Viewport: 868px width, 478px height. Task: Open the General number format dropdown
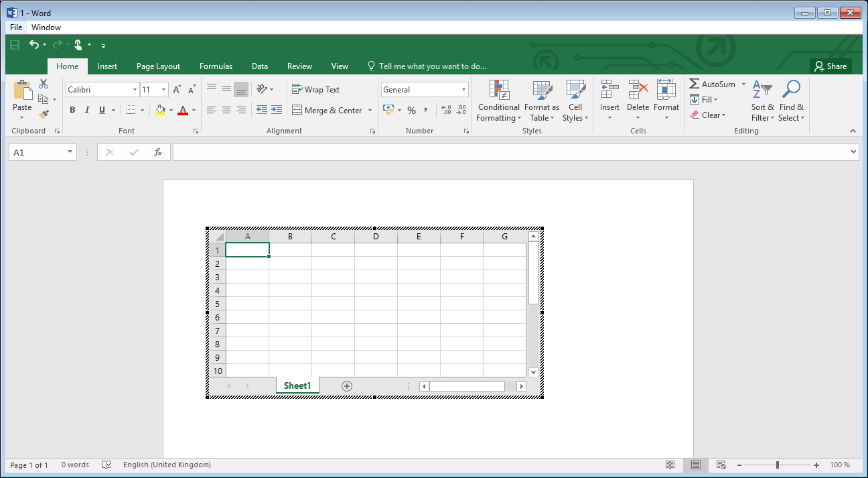point(463,88)
